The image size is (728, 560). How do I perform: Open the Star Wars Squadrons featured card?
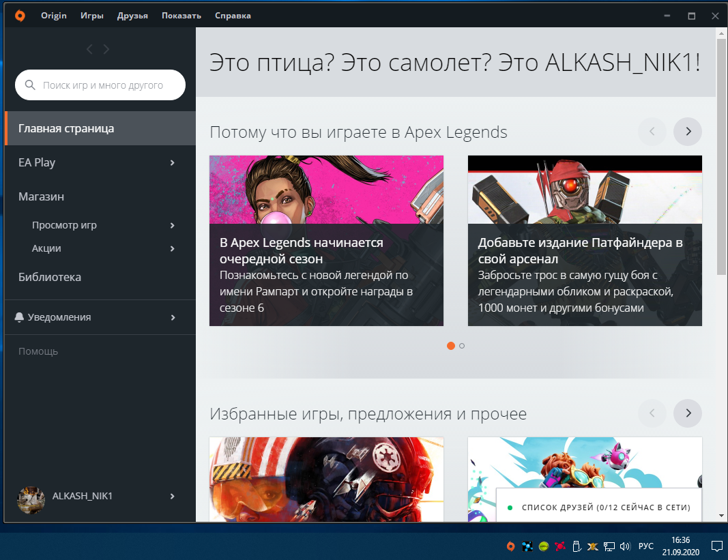click(x=326, y=480)
